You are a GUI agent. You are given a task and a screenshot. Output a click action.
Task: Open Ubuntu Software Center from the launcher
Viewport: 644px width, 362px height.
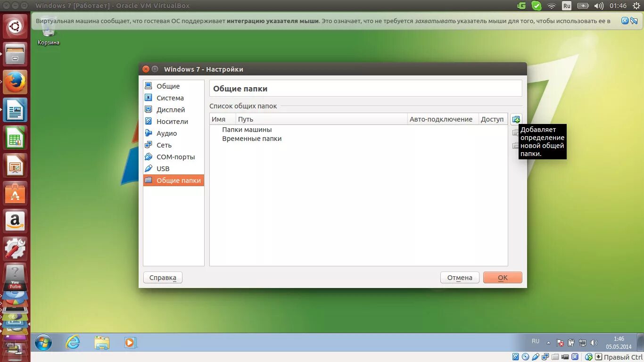pyautogui.click(x=16, y=193)
